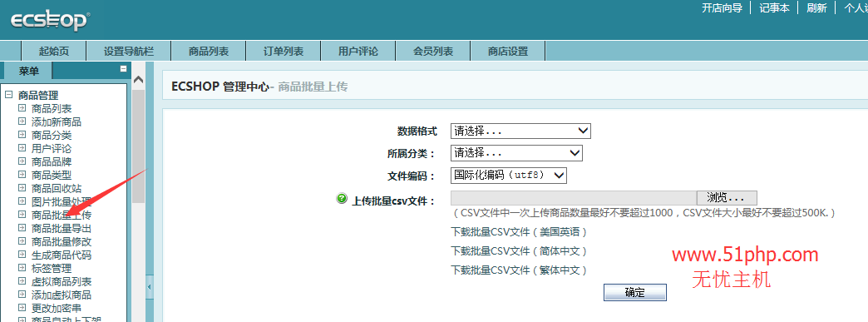Open 添加虚拟商品 in the sidebar
This screenshot has height=322, width=868.
point(62,295)
